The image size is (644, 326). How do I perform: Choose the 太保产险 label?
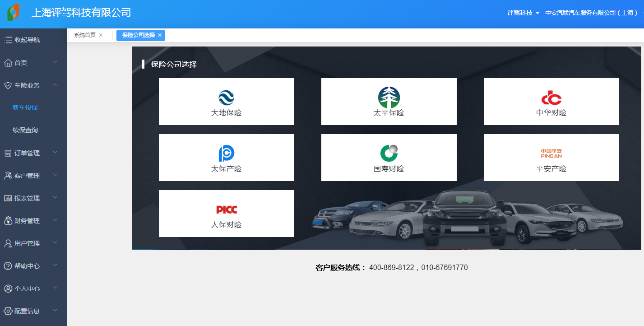(227, 169)
